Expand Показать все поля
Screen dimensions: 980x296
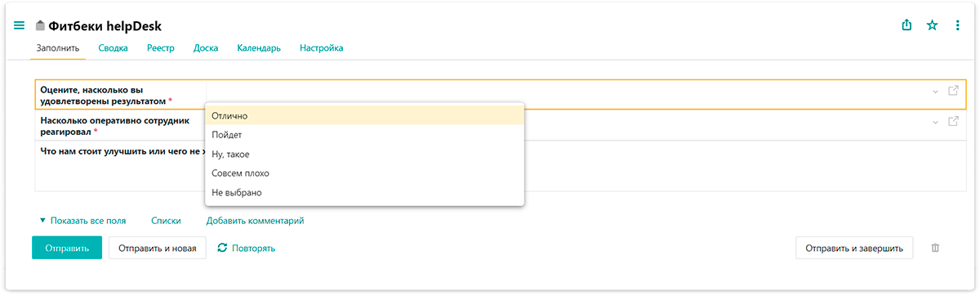pyautogui.click(x=82, y=221)
